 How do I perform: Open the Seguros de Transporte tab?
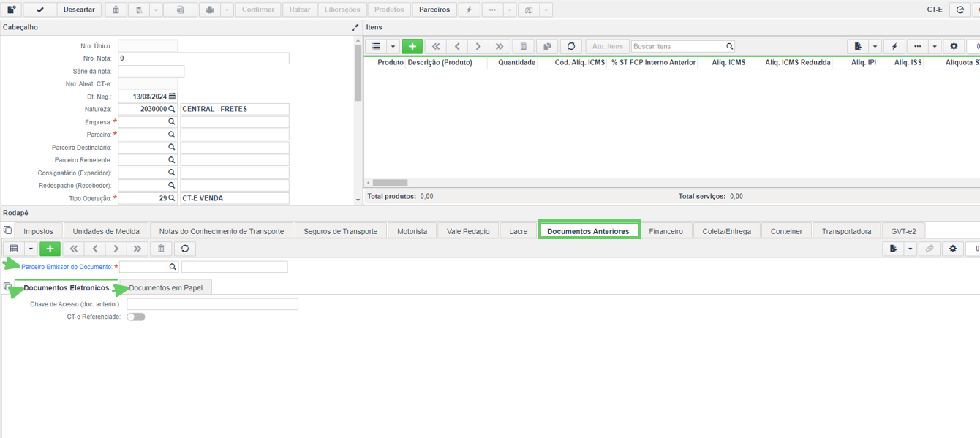click(x=341, y=231)
